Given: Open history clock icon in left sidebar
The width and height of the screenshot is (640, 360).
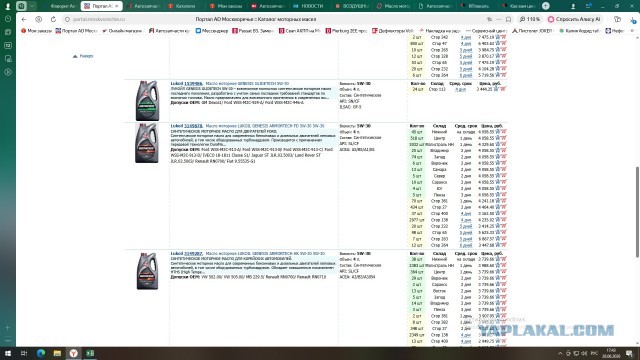Looking at the screenshot, I should 7,19.
